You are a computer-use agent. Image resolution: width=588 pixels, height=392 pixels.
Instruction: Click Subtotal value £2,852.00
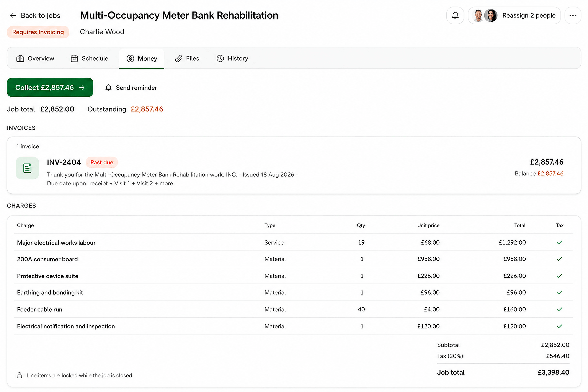tap(555, 345)
